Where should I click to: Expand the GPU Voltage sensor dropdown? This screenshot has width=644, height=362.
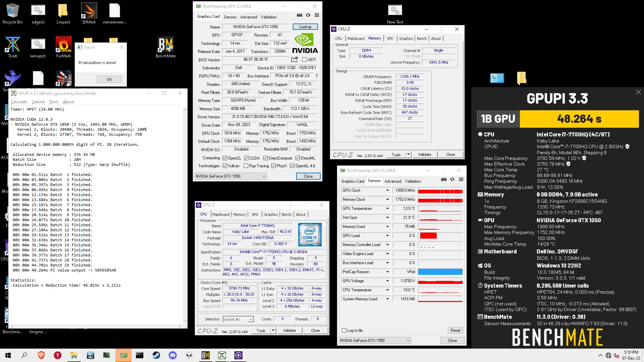[387, 281]
